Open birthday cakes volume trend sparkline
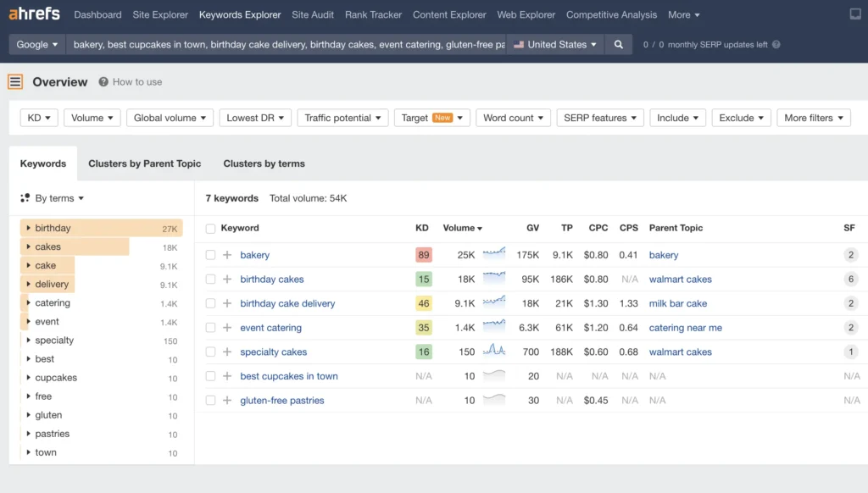 [494, 278]
